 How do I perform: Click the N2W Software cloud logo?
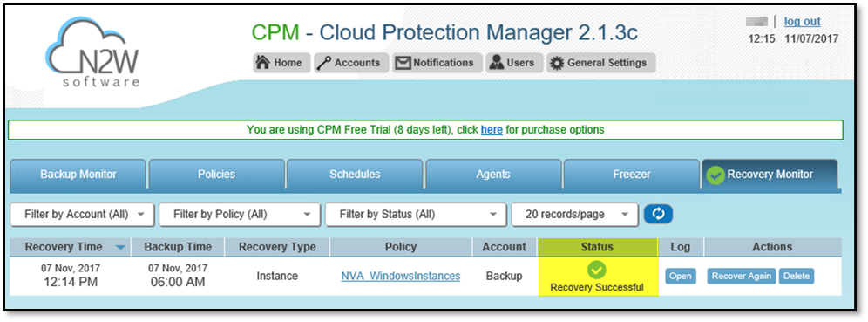pyautogui.click(x=92, y=52)
